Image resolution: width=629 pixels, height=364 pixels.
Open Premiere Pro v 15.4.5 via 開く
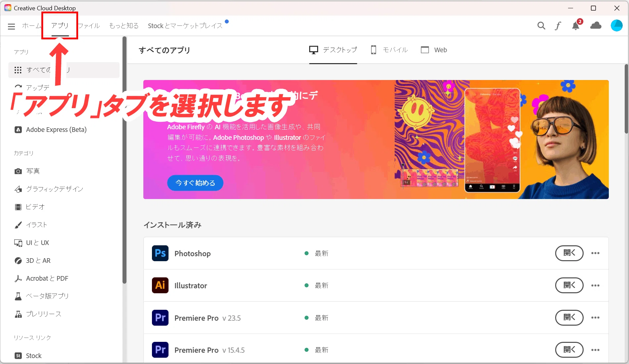point(569,350)
